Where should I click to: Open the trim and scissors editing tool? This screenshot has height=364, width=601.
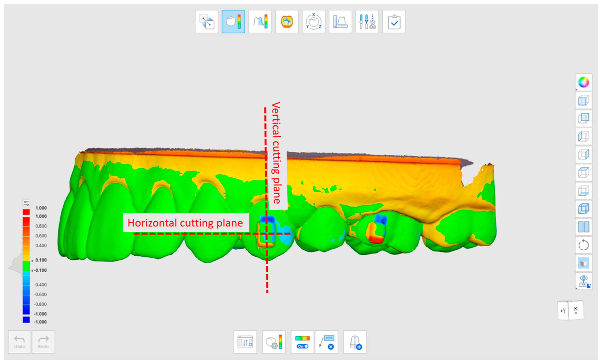(367, 21)
